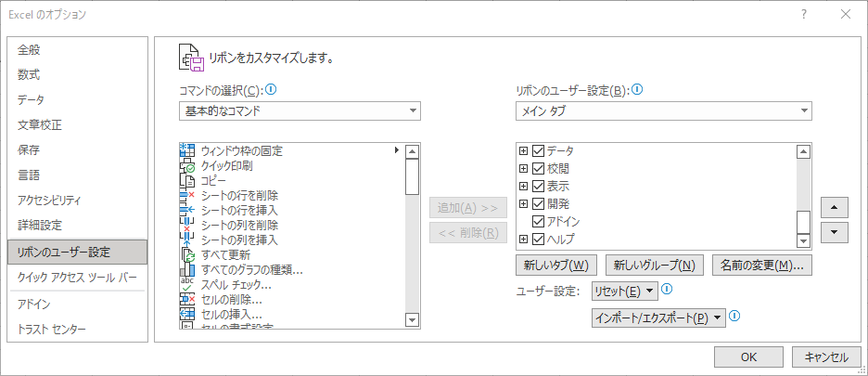Click the セルの削除 icon
Viewport: 868px width, 376px height.
pos(187,300)
